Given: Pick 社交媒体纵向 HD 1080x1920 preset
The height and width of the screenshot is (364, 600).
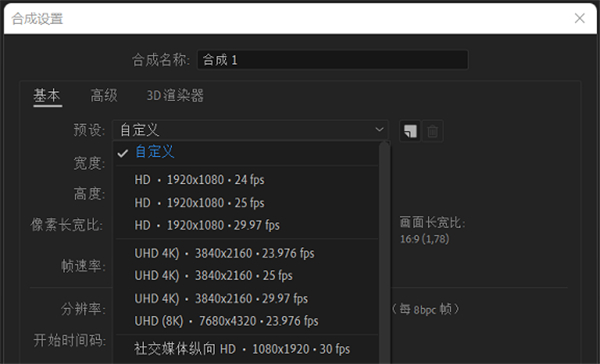Looking at the screenshot, I should click(247, 349).
